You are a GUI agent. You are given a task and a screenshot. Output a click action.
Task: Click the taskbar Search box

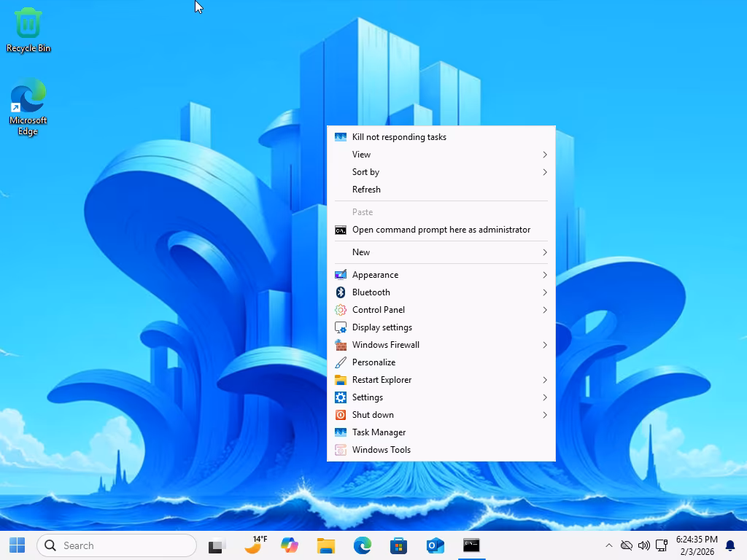tap(117, 545)
